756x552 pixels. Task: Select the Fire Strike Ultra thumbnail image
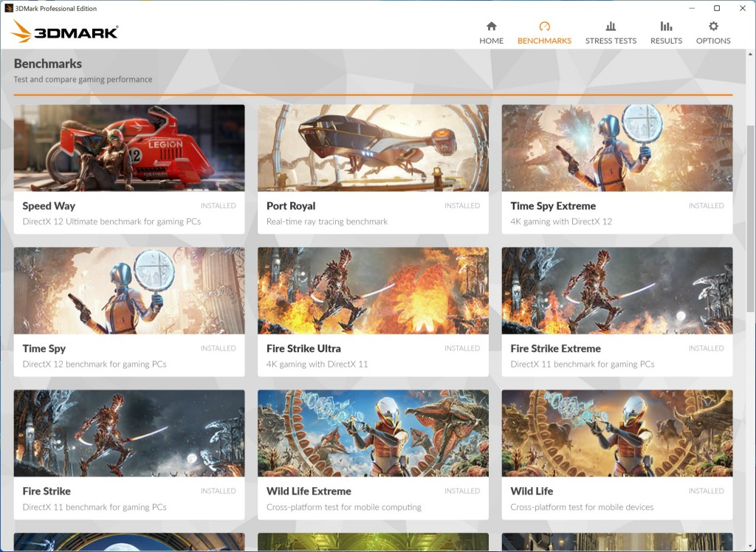coord(373,291)
